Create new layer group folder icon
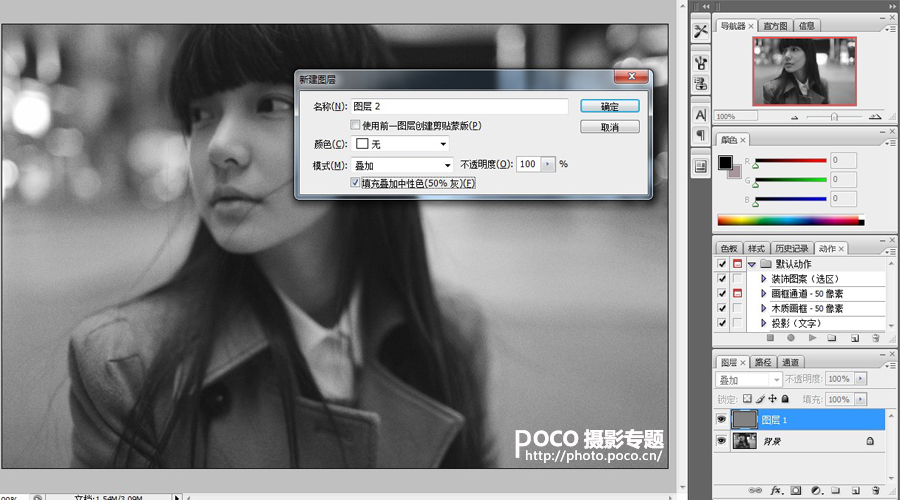Screen dimensions: 900x500 pos(835,490)
